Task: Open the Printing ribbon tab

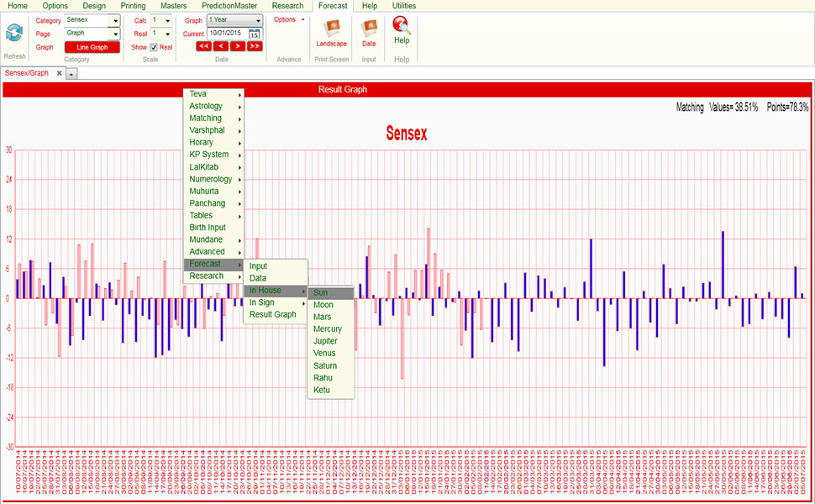Action: [x=133, y=6]
